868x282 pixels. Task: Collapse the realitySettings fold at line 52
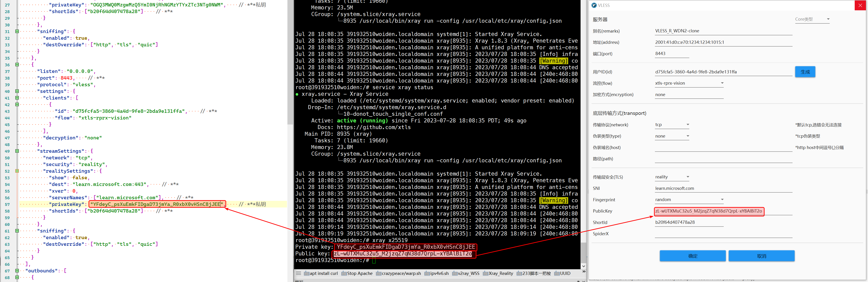tap(17, 171)
